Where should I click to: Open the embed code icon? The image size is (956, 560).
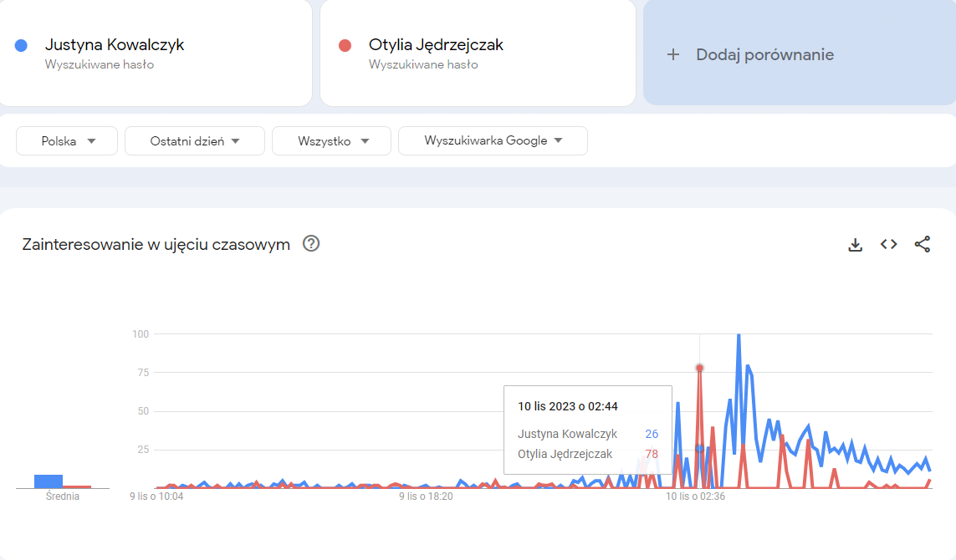tap(889, 244)
